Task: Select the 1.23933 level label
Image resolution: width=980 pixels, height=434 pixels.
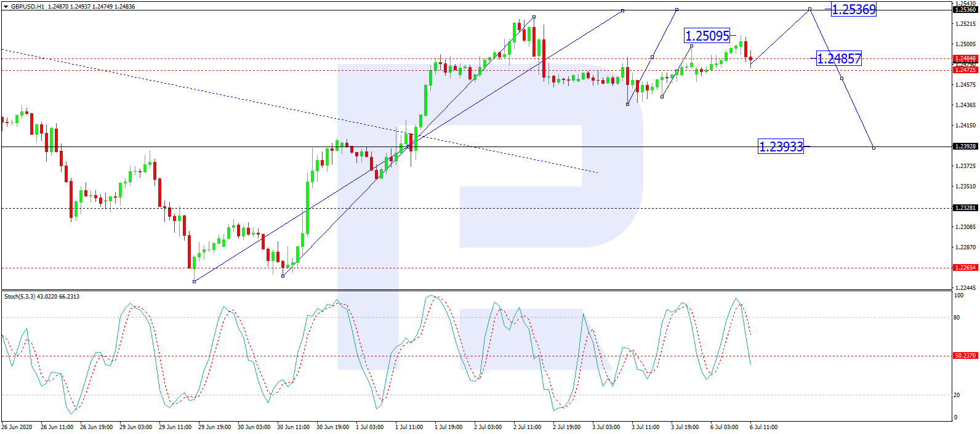Action: click(x=781, y=147)
